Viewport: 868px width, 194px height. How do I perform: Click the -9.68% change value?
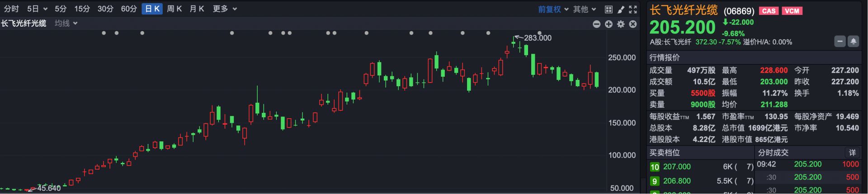point(733,33)
